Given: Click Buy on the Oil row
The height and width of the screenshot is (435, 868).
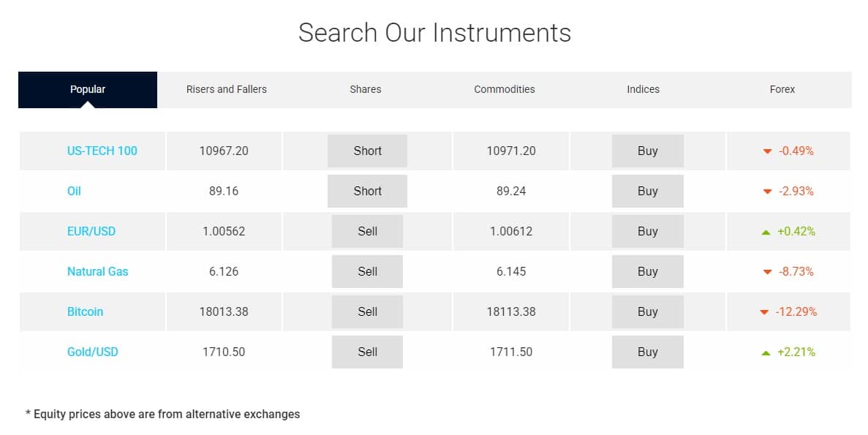Looking at the screenshot, I should [647, 191].
